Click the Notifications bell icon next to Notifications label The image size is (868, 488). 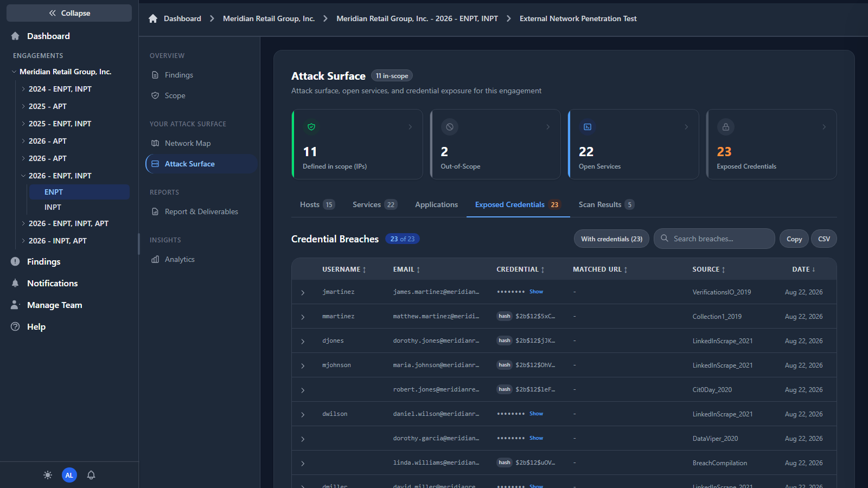coord(15,283)
